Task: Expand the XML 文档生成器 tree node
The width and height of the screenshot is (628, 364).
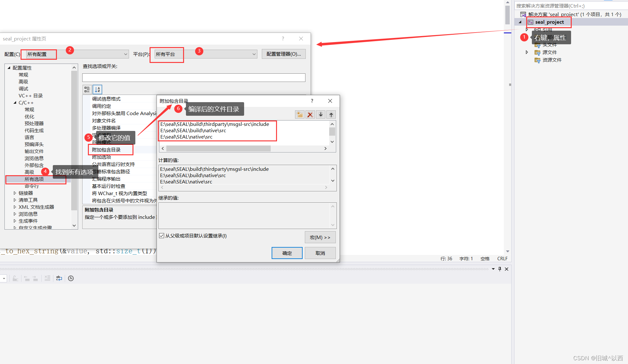Action: [15, 207]
